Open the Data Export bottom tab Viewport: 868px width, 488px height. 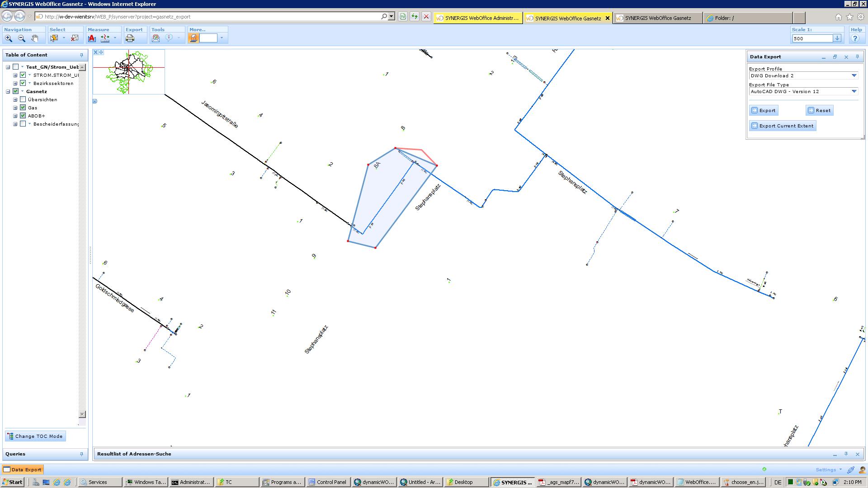click(23, 469)
